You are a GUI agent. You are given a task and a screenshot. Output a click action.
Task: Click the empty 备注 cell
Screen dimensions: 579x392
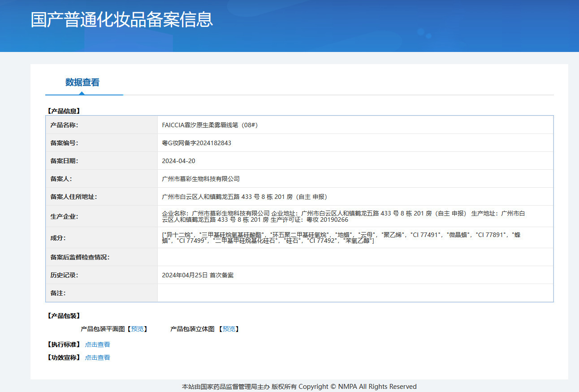355,293
